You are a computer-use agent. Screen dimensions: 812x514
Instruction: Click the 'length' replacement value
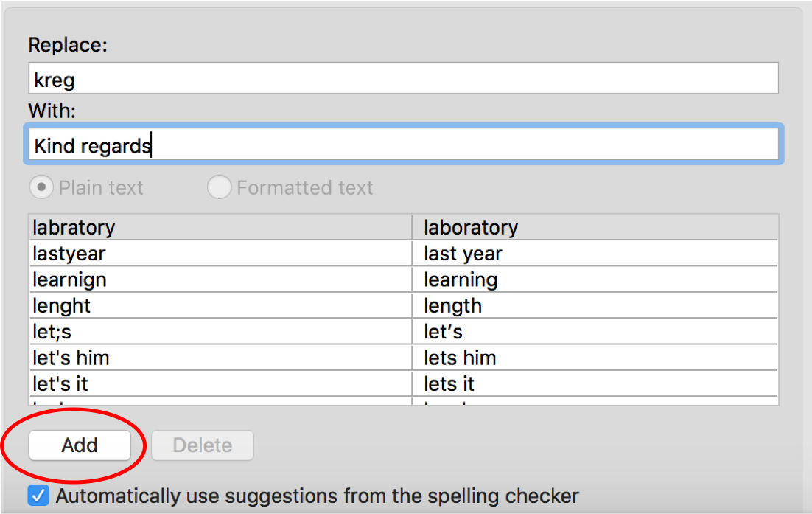pyautogui.click(x=452, y=305)
